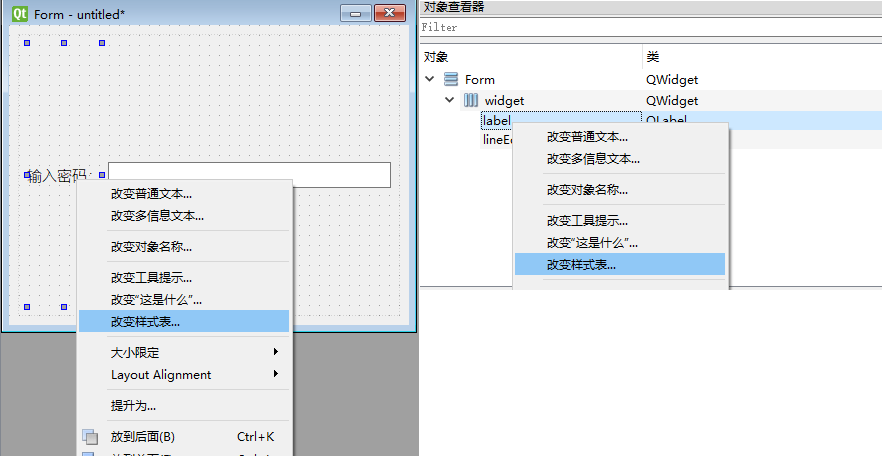Click QWidget class cell of Form row
Image resolution: width=882 pixels, height=461 pixels.
tap(672, 80)
